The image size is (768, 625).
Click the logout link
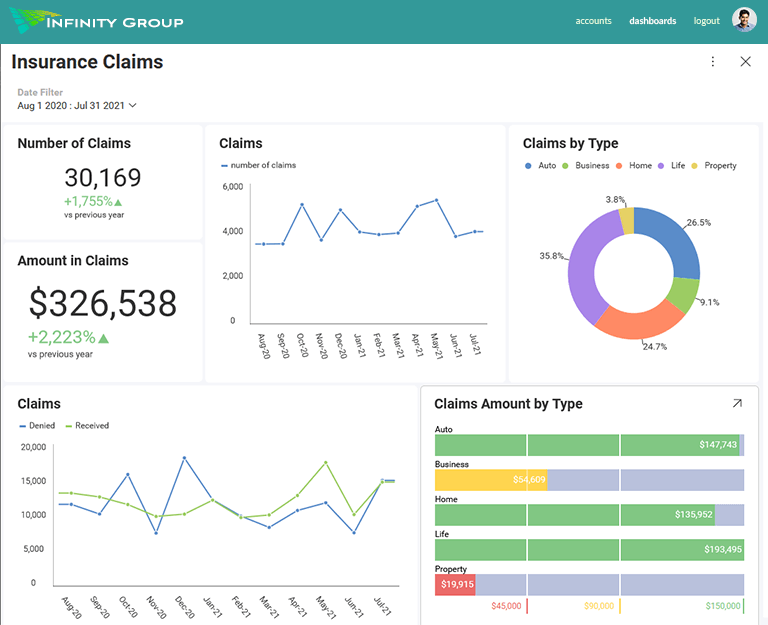706,21
